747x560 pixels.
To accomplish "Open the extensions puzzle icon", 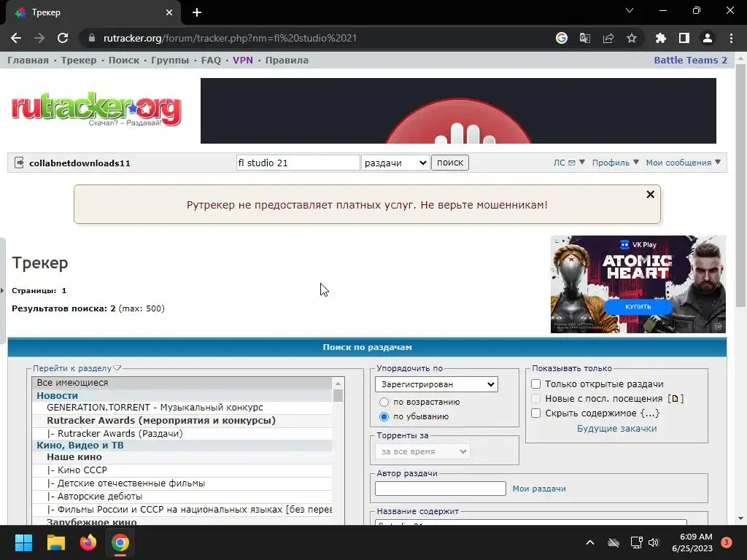I will click(x=661, y=38).
